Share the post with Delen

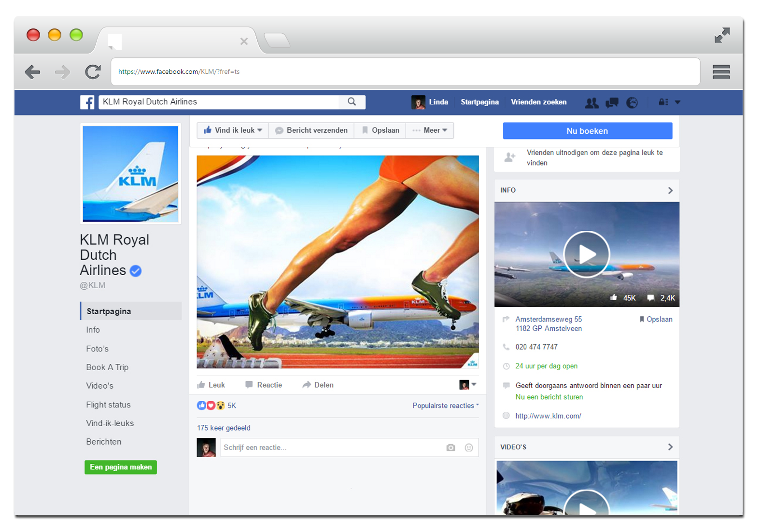[318, 385]
